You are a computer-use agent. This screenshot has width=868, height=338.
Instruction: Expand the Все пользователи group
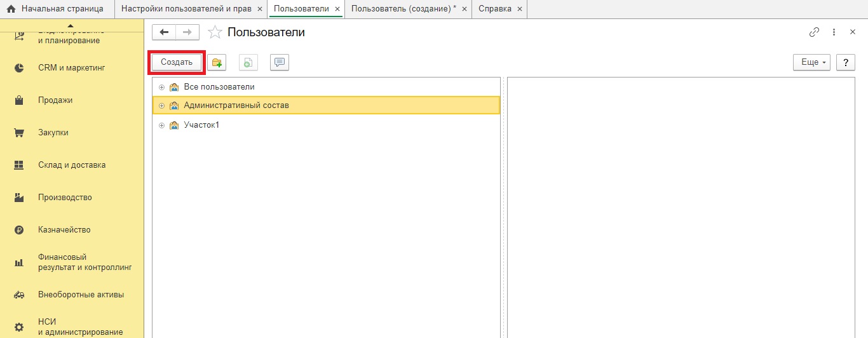pos(161,87)
